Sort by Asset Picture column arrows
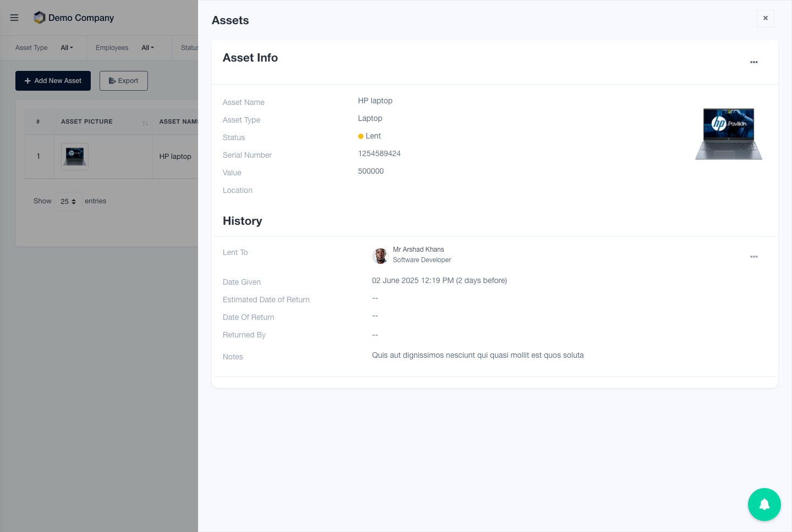 click(x=145, y=123)
